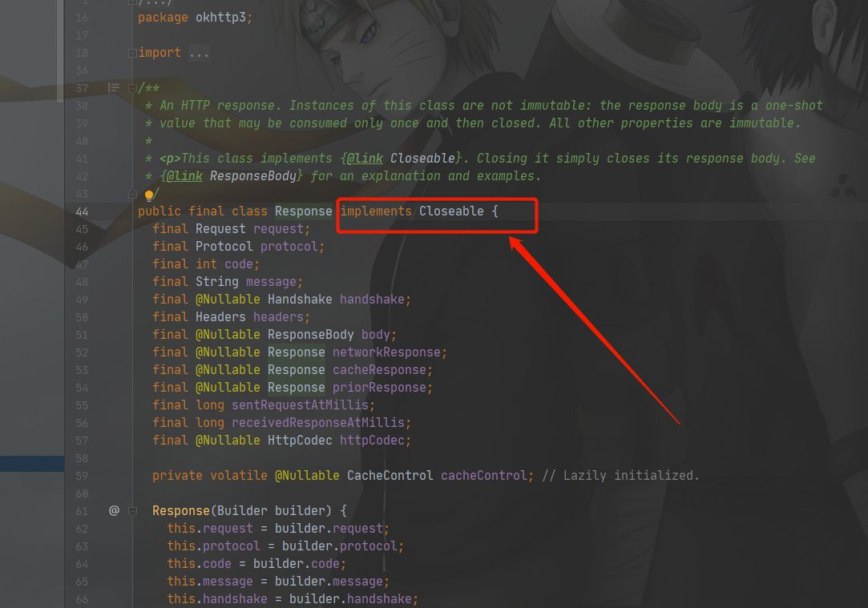Image resolution: width=868 pixels, height=608 pixels.
Task: Click the Response class name in declaration
Action: [x=303, y=211]
